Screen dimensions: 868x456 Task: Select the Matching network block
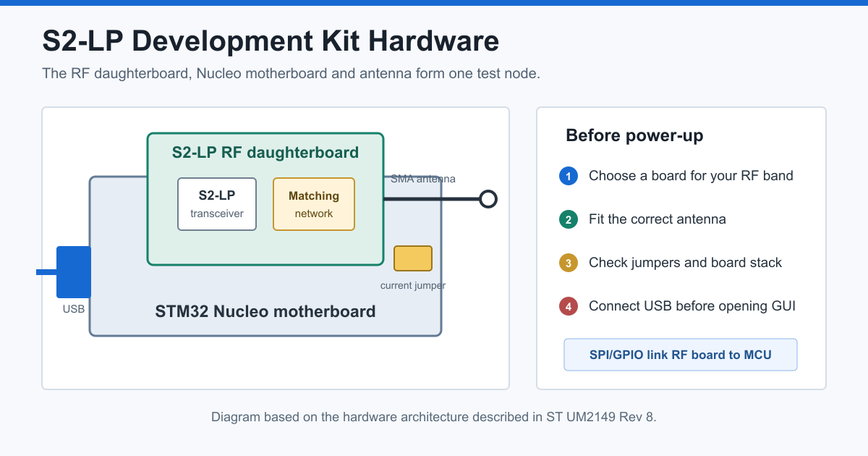(x=314, y=204)
